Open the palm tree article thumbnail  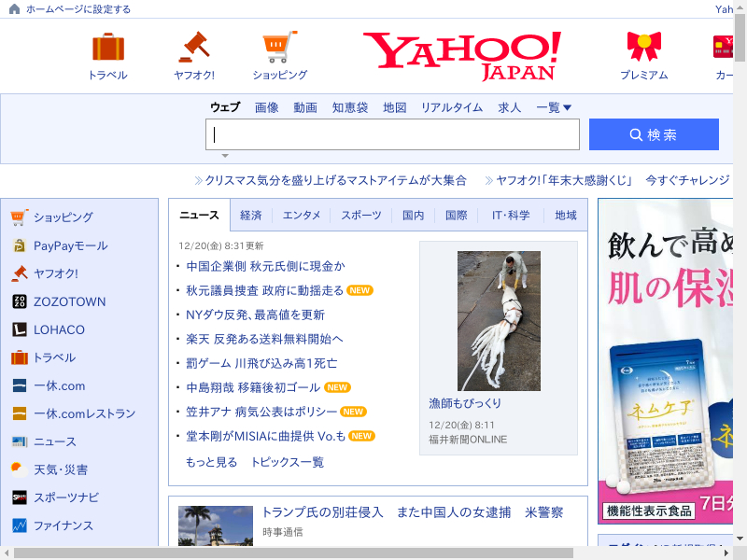click(216, 525)
